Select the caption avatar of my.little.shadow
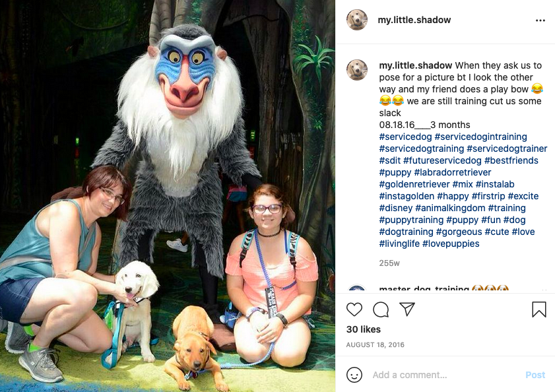555x392 pixels. click(x=357, y=70)
